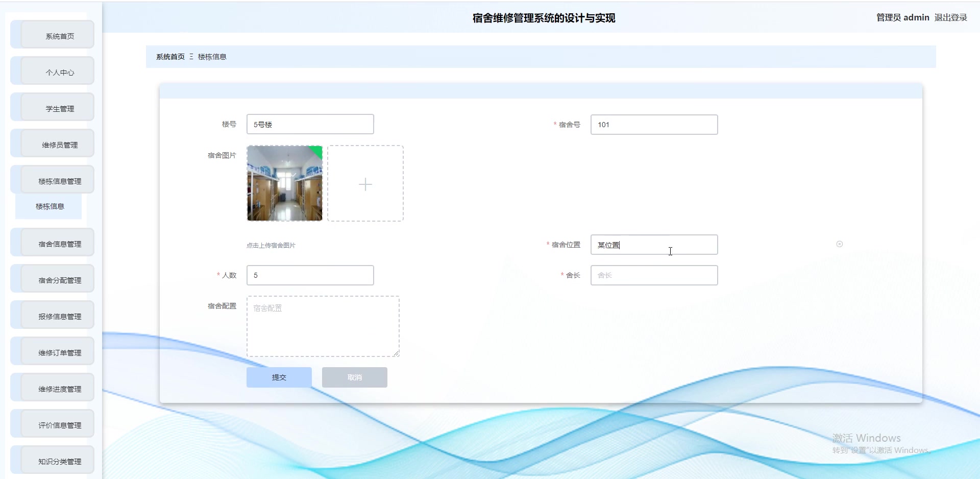Image resolution: width=980 pixels, height=479 pixels.
Task: Open 维修员管理 from the sidebar
Action: [52, 143]
